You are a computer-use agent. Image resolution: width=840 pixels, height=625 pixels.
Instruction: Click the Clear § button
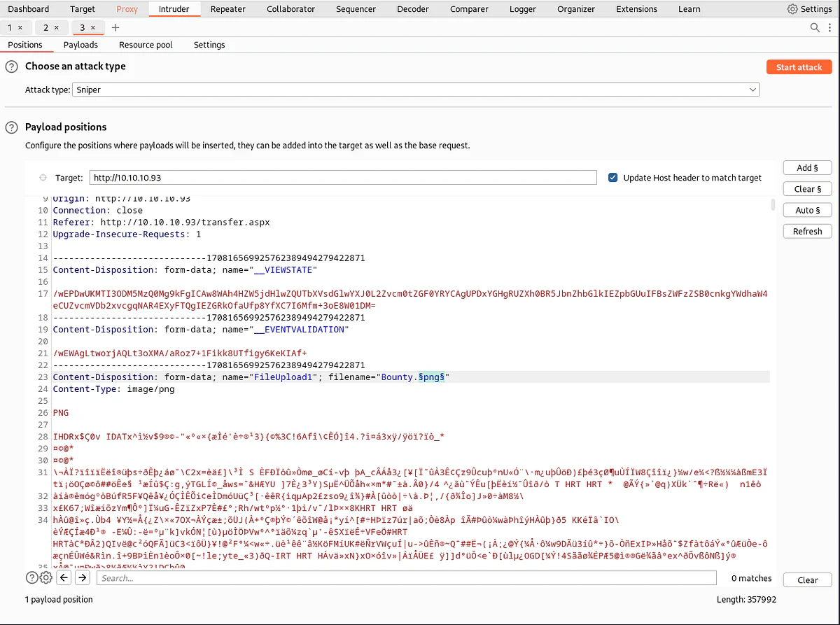click(x=807, y=189)
